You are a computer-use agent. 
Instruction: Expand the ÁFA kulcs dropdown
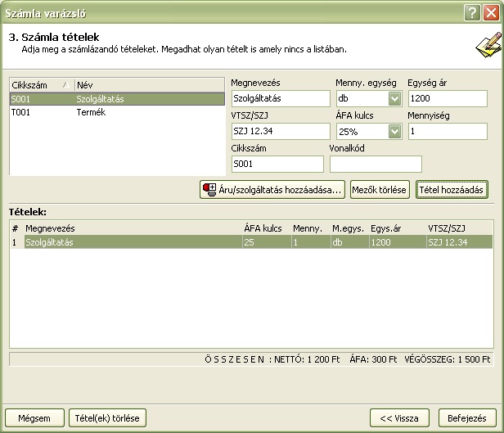coord(394,131)
